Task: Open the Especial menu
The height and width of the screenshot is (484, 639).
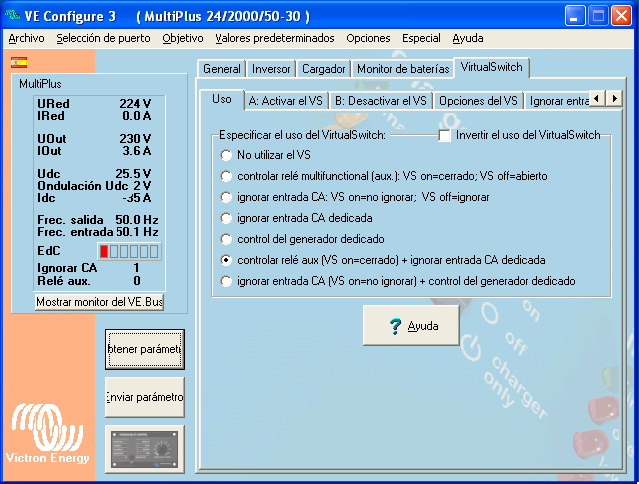Action: [x=421, y=38]
